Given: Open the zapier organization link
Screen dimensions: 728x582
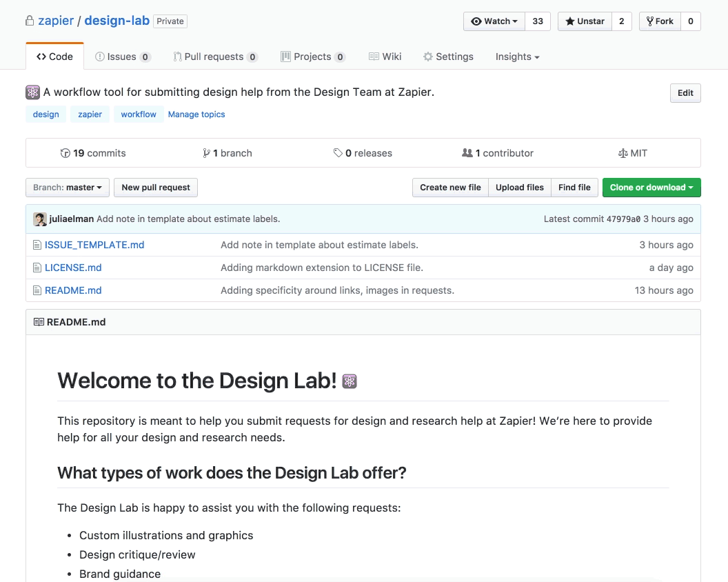Looking at the screenshot, I should tap(56, 21).
